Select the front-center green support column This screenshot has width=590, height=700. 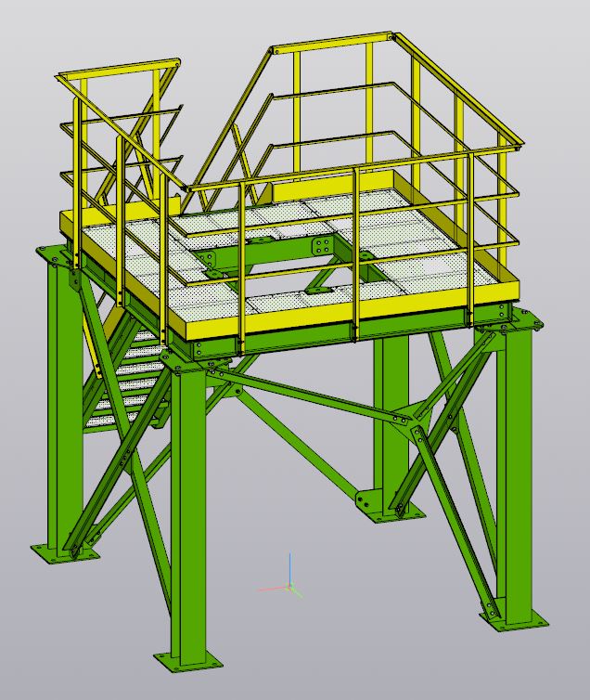point(188,501)
